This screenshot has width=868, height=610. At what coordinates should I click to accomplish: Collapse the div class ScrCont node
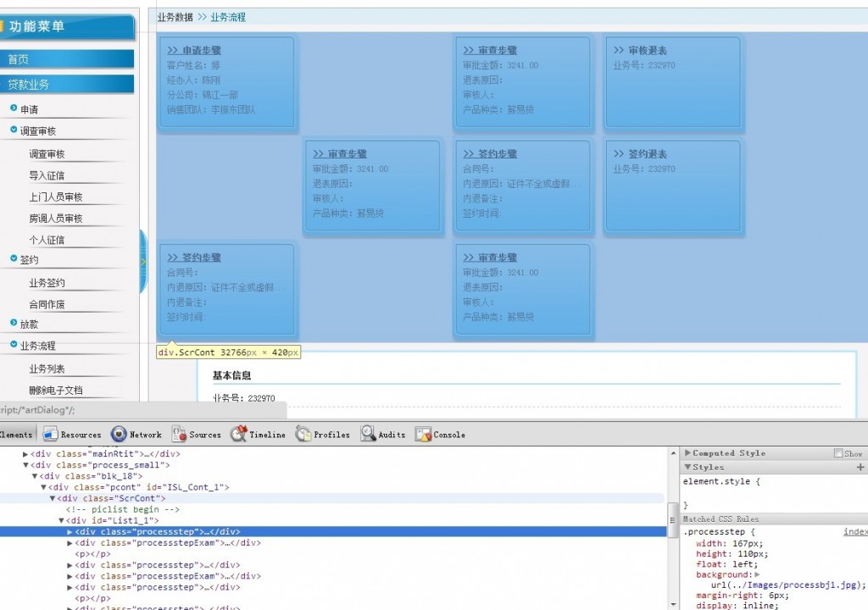point(53,498)
